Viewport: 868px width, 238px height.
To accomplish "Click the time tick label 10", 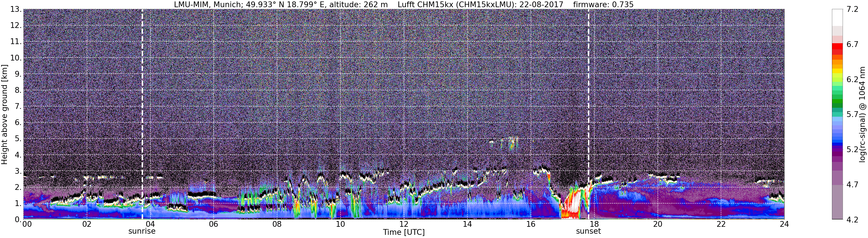I will [x=340, y=224].
